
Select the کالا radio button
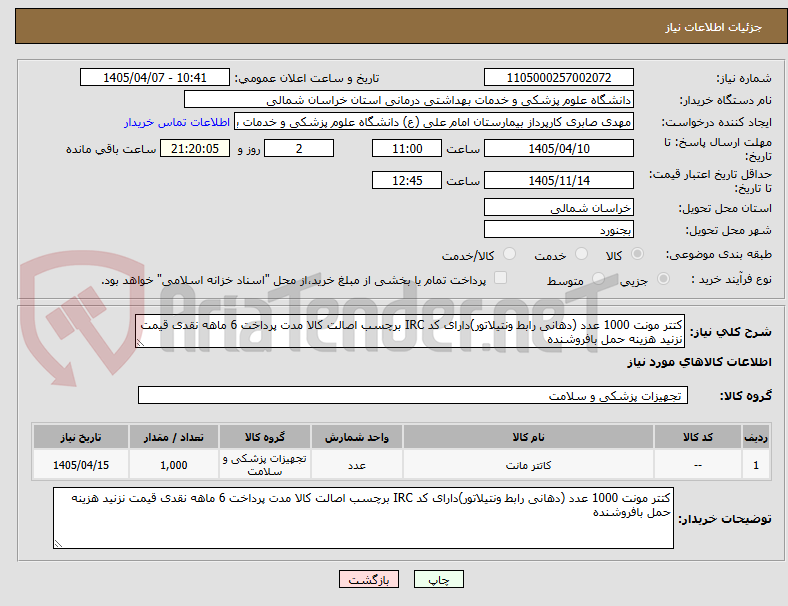(x=637, y=254)
